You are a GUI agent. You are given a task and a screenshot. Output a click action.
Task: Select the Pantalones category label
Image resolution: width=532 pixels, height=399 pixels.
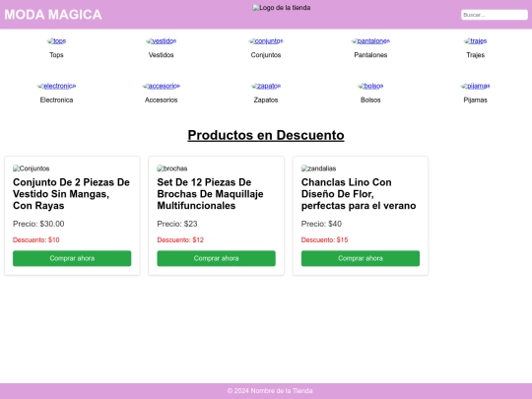tap(370, 55)
